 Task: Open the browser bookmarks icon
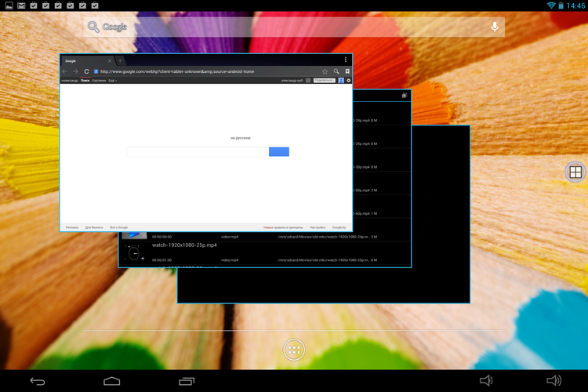pyautogui.click(x=347, y=71)
